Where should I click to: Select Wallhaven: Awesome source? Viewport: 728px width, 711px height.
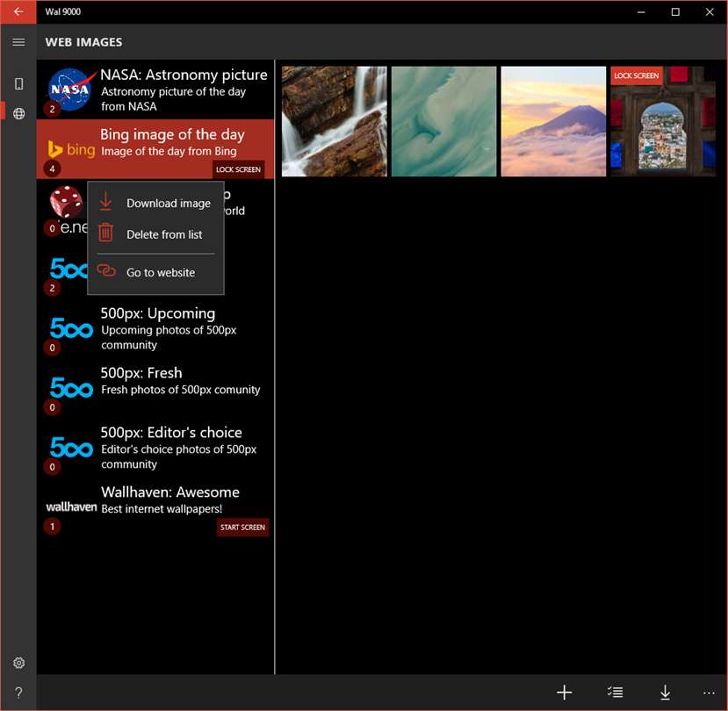[x=155, y=507]
